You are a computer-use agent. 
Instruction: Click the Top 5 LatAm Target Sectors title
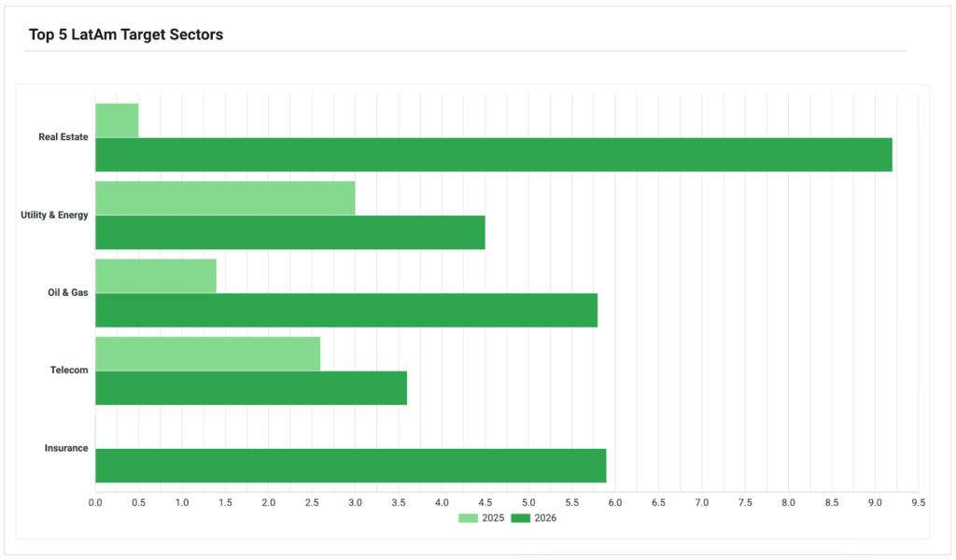point(126,35)
